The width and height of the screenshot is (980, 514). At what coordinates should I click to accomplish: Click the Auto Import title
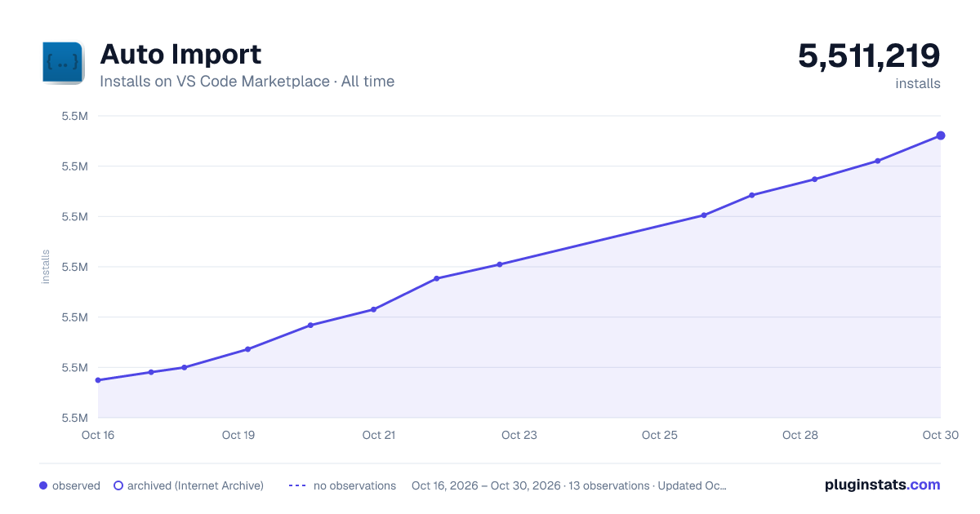point(180,55)
